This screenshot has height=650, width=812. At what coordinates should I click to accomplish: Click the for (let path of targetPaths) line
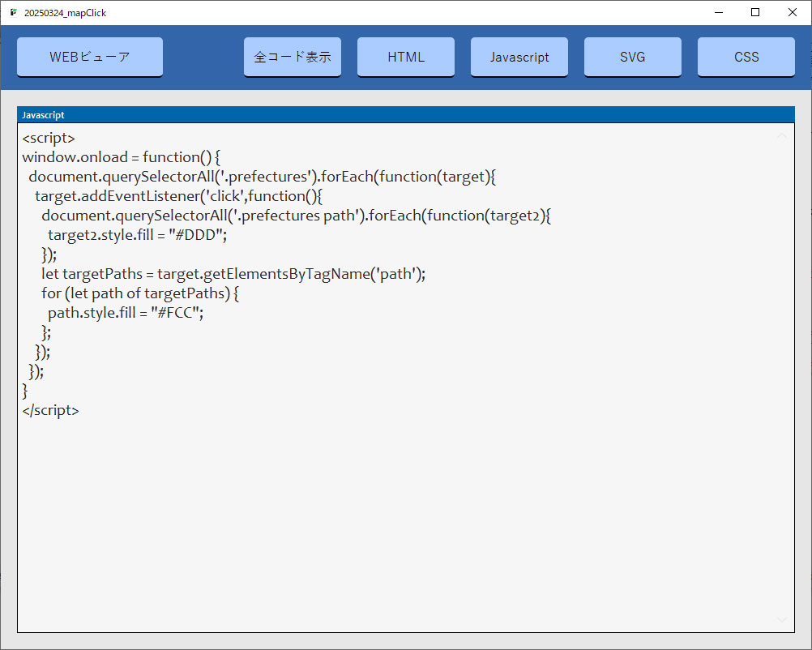coord(140,293)
